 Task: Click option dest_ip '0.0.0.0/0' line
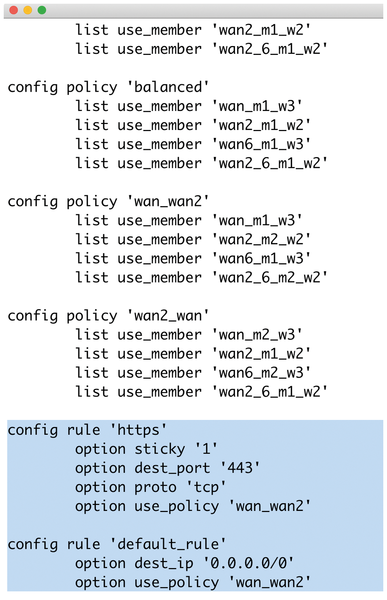click(184, 563)
